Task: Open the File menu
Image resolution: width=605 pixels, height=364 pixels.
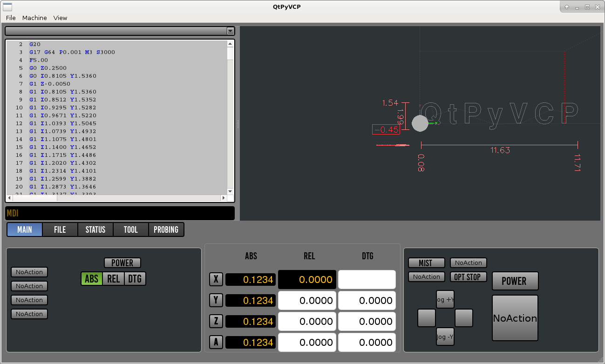Action: point(11,18)
